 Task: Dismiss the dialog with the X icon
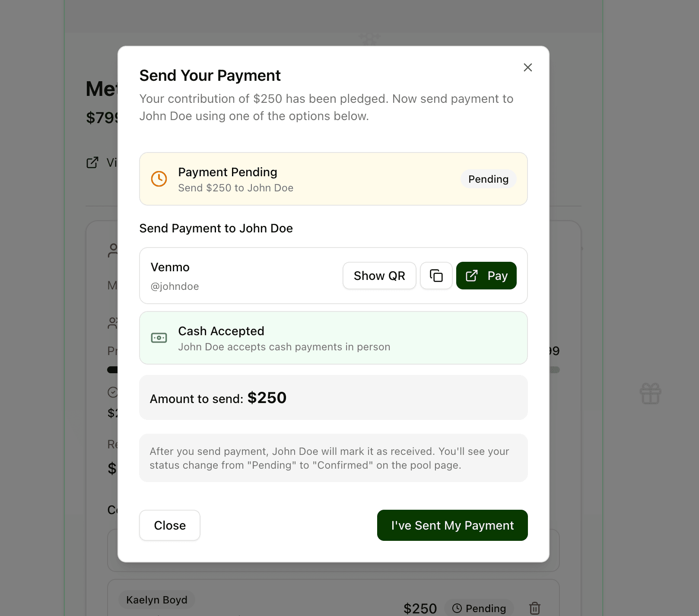click(x=527, y=67)
